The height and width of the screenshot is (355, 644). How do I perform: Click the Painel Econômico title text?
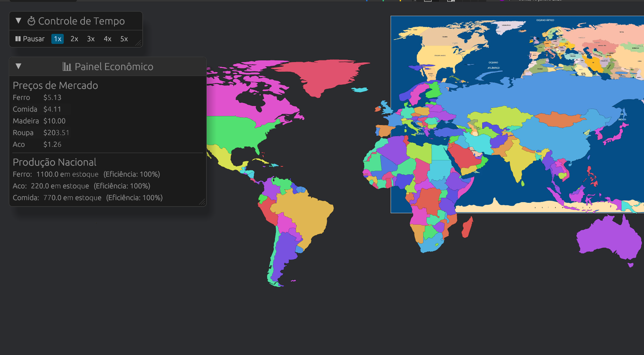pos(114,67)
